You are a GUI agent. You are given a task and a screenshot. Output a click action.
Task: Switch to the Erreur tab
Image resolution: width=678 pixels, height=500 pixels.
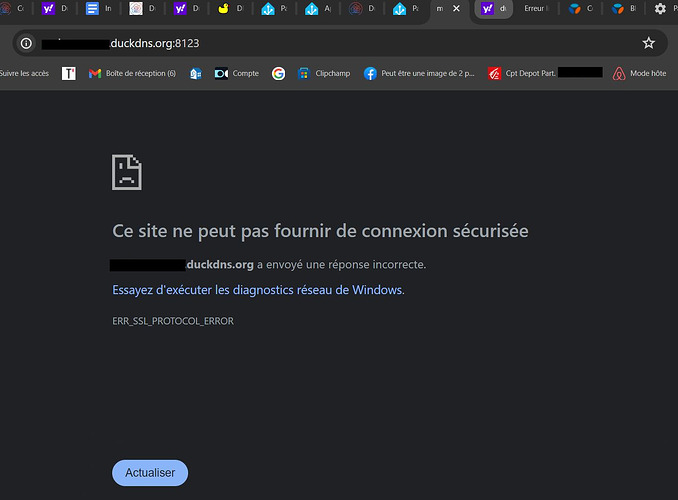pos(537,8)
